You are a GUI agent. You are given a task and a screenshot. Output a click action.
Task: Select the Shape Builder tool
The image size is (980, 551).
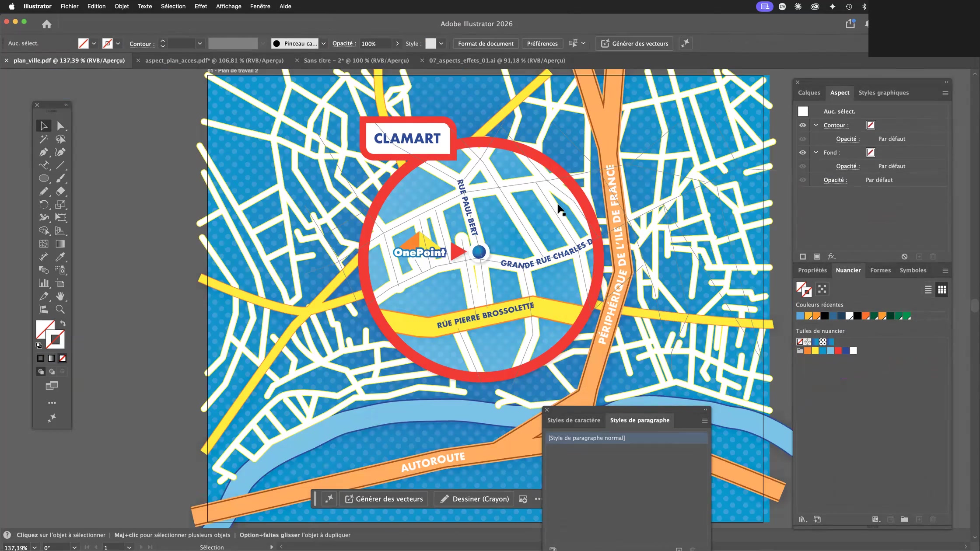point(44,230)
